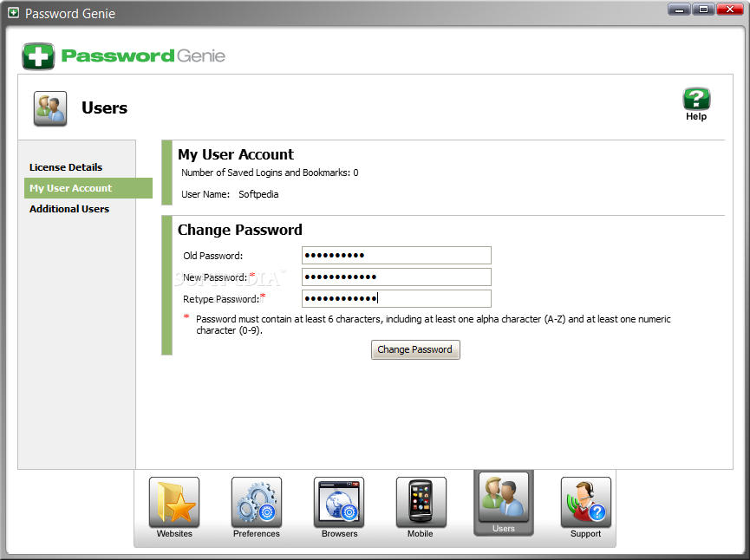The height and width of the screenshot is (560, 750).
Task: Click the 'Change Password' section heading
Action: (240, 230)
